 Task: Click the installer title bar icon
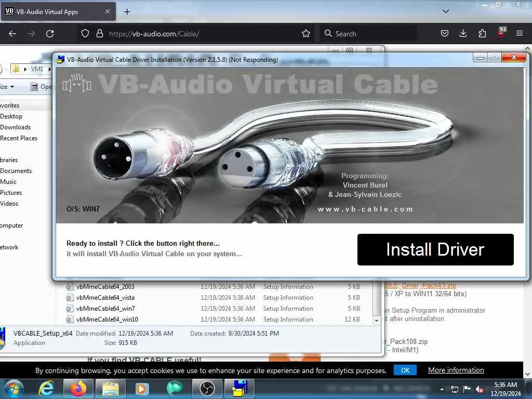(60, 59)
